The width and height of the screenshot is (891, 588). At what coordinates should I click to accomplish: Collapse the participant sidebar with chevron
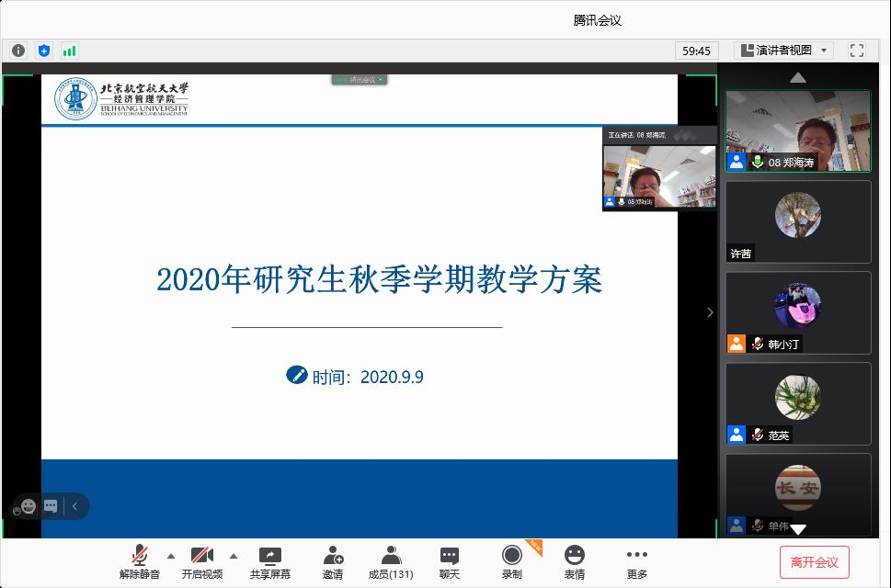tap(710, 312)
